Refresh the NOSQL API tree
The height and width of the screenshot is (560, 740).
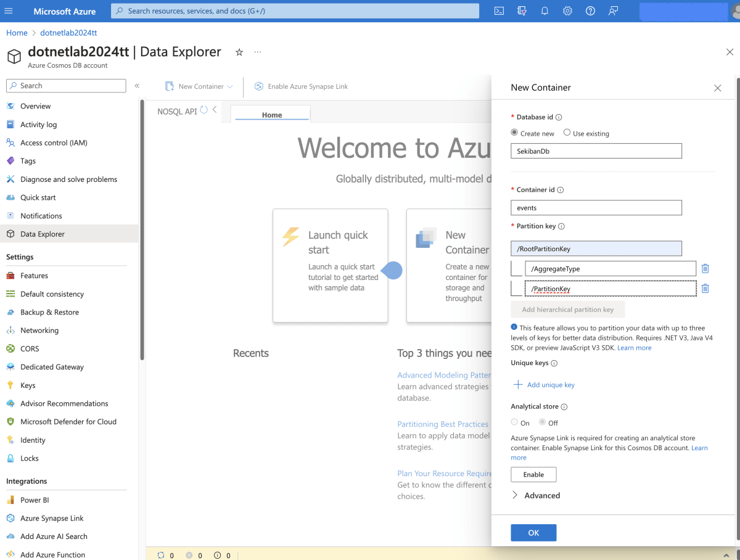(x=203, y=110)
